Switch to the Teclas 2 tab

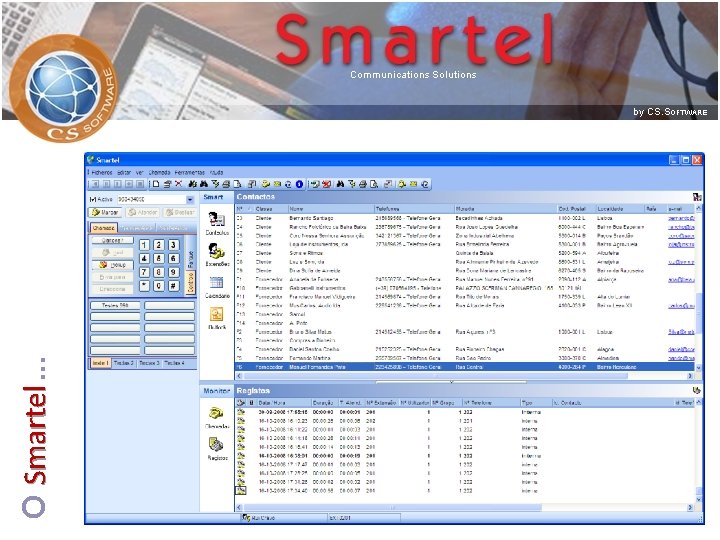tap(124, 363)
